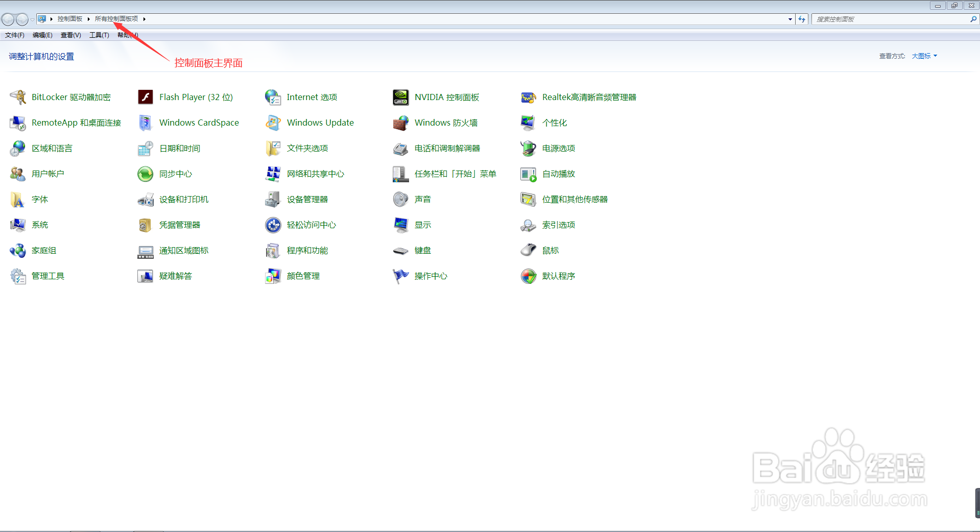The height and width of the screenshot is (532, 980).
Task: Click the 电话和调制解调器 icon
Action: click(401, 148)
